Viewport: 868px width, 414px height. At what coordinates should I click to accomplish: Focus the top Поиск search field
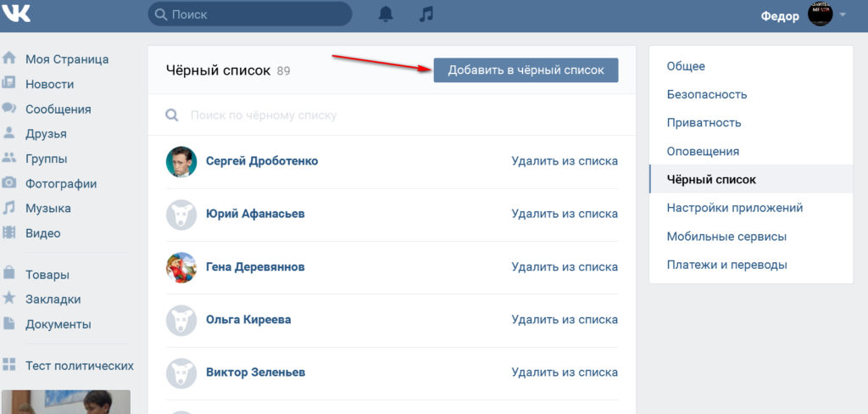point(250,14)
